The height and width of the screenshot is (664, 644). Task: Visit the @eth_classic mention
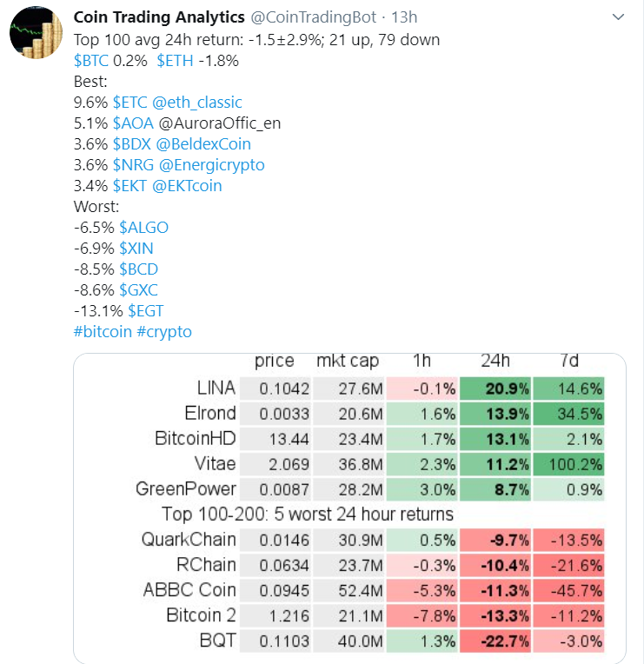tap(197, 103)
